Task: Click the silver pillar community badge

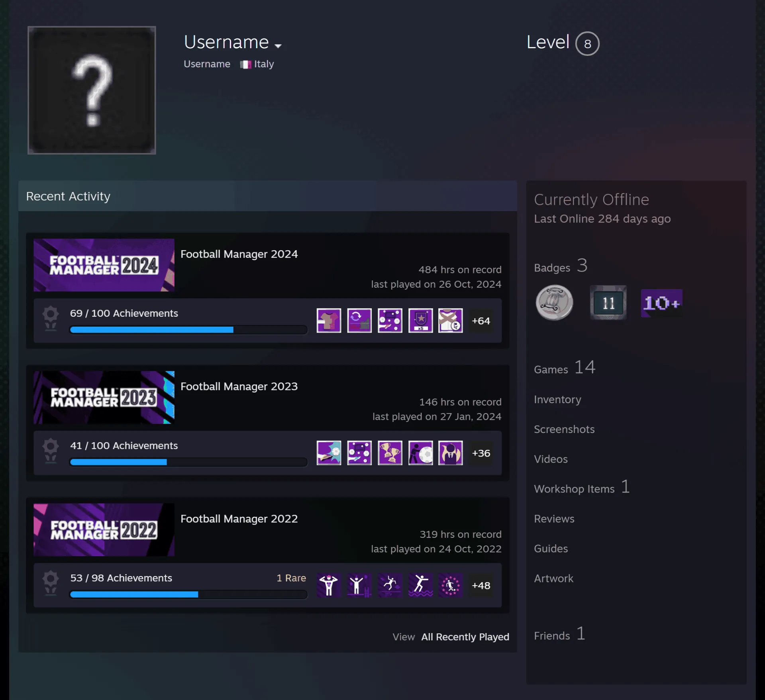Action: [554, 303]
